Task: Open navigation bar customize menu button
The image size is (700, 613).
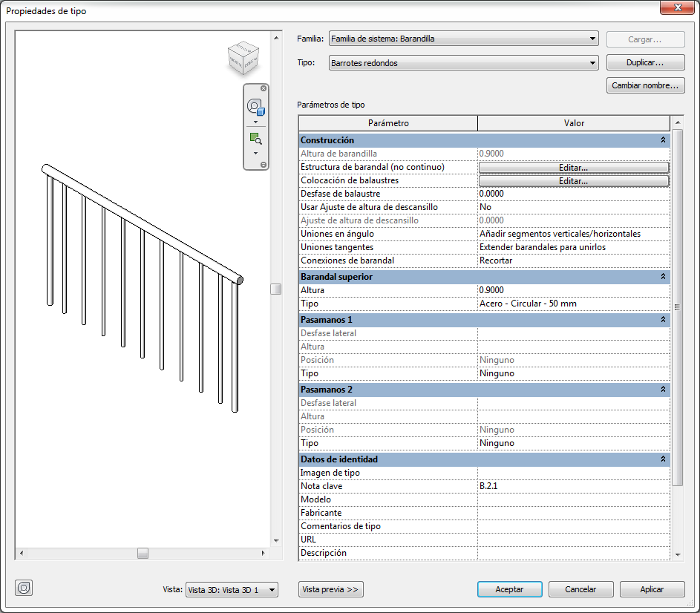Action: point(264,164)
